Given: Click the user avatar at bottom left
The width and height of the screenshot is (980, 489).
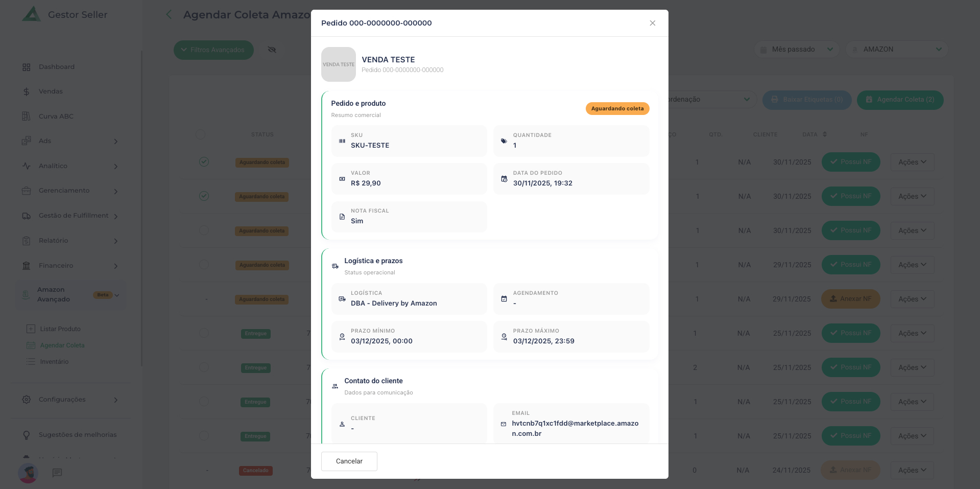Looking at the screenshot, I should pyautogui.click(x=28, y=473).
